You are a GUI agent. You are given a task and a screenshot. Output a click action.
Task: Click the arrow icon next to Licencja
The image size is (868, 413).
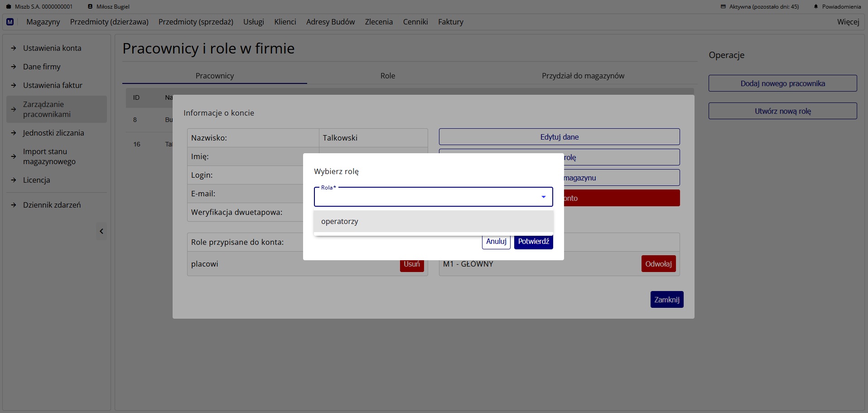[14, 180]
